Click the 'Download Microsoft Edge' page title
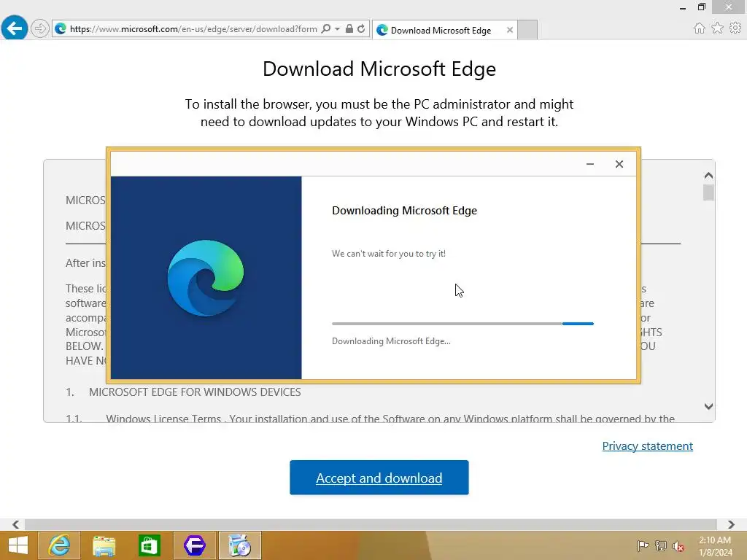The height and width of the screenshot is (560, 747). (379, 69)
